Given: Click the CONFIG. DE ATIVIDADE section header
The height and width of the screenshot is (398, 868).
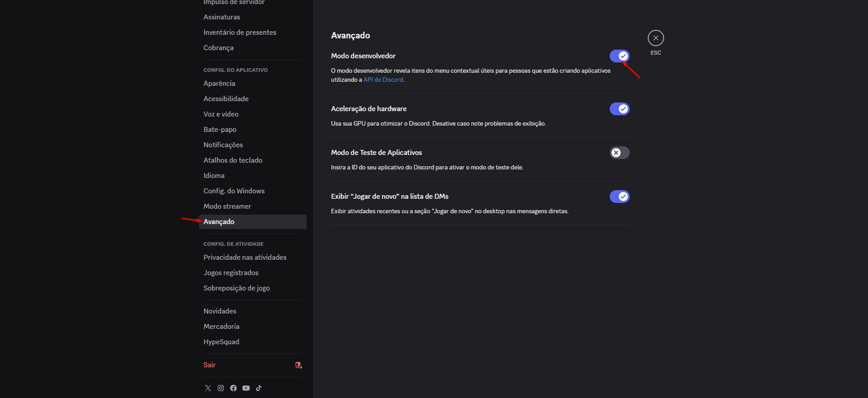Looking at the screenshot, I should pyautogui.click(x=233, y=244).
